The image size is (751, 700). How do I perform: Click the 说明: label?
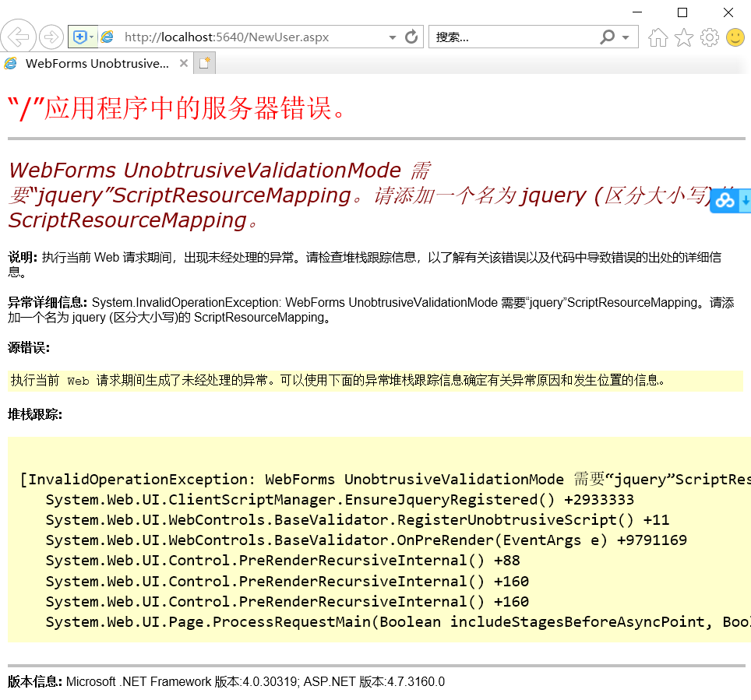[22, 257]
